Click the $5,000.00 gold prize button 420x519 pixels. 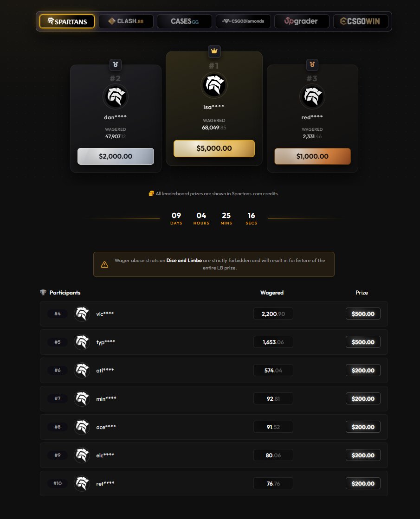214,148
